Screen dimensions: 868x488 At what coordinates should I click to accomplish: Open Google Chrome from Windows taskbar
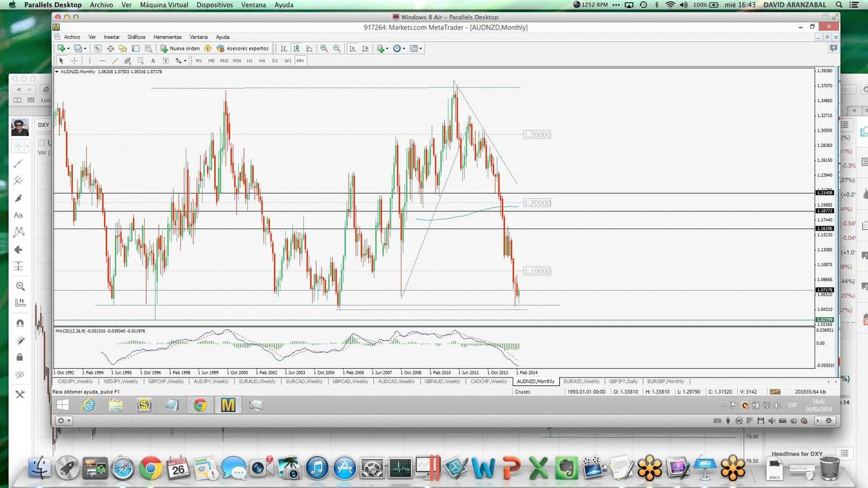(x=200, y=405)
